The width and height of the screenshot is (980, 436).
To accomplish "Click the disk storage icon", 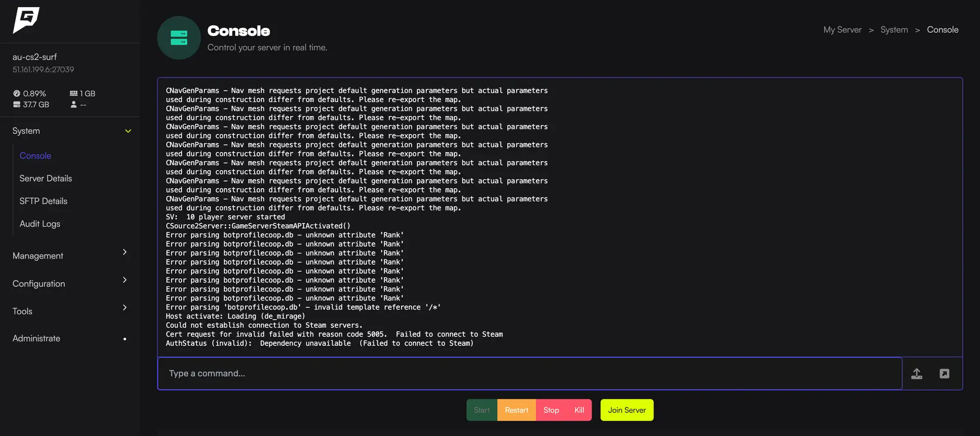I will [x=16, y=105].
